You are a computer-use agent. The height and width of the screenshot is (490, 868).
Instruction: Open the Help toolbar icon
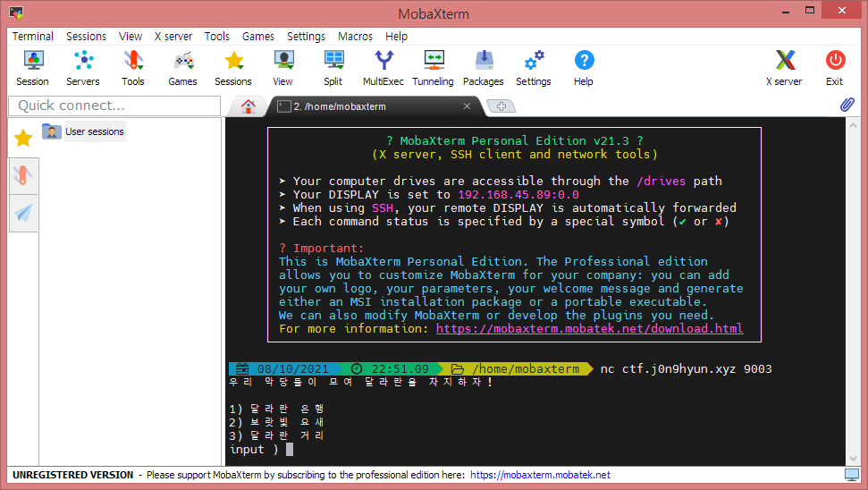point(584,69)
